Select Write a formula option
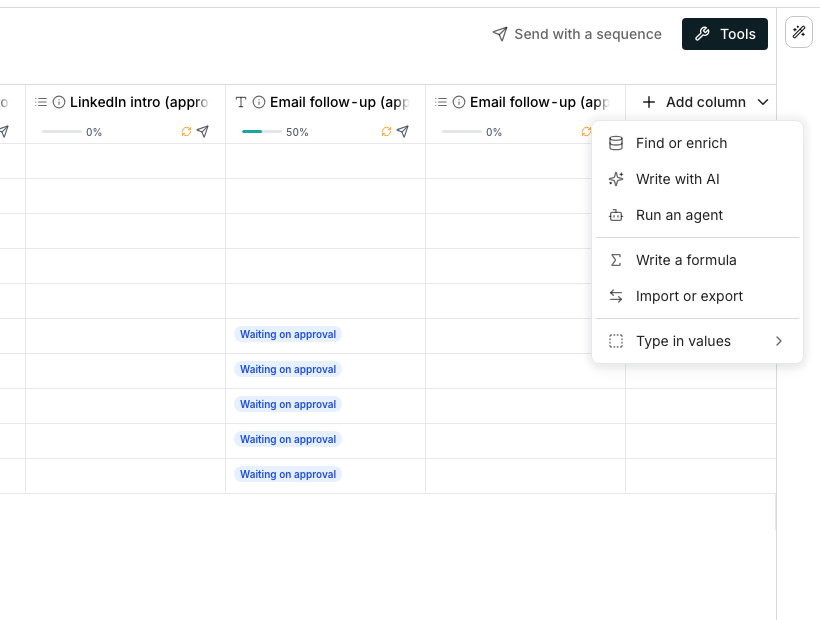This screenshot has height=620, width=820. click(697, 260)
